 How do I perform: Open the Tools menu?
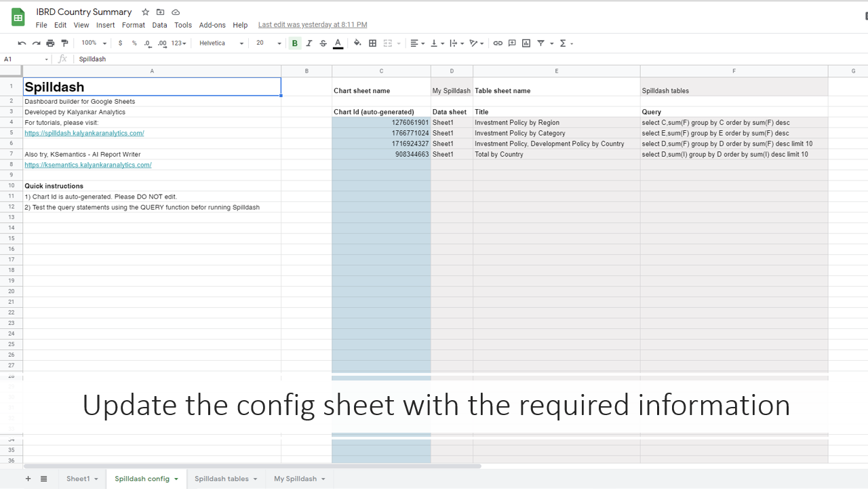point(183,25)
